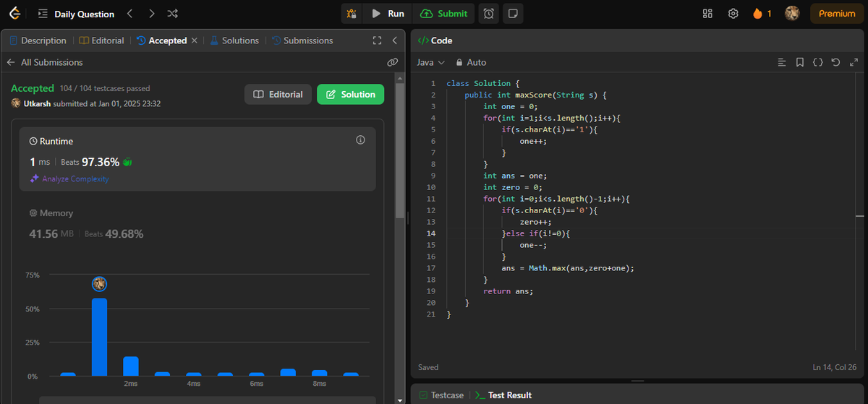Viewport: 868px width, 404px height.
Task: Click the 'return ans;' code line
Action: click(x=508, y=291)
